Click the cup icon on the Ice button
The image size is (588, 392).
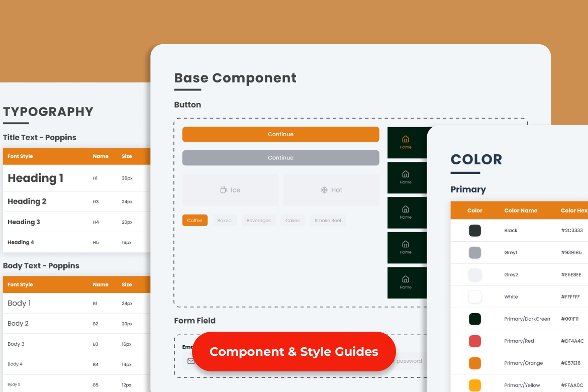pos(224,190)
